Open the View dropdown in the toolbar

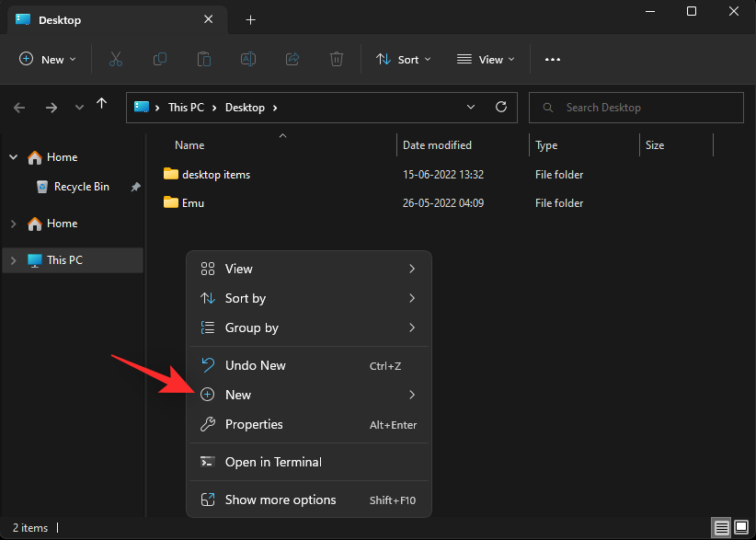pos(485,59)
